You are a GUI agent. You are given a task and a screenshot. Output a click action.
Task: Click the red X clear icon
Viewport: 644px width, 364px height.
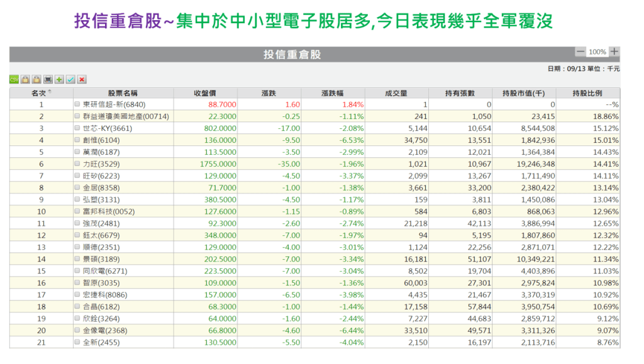tap(82, 79)
